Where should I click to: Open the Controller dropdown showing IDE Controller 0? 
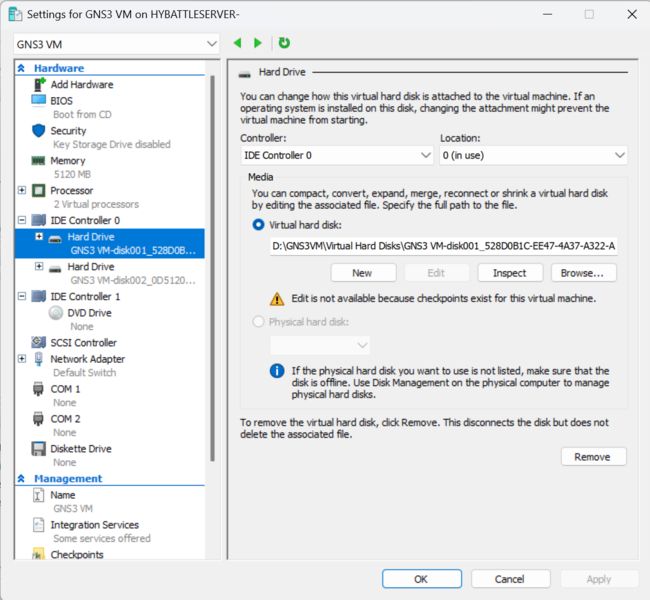(337, 155)
